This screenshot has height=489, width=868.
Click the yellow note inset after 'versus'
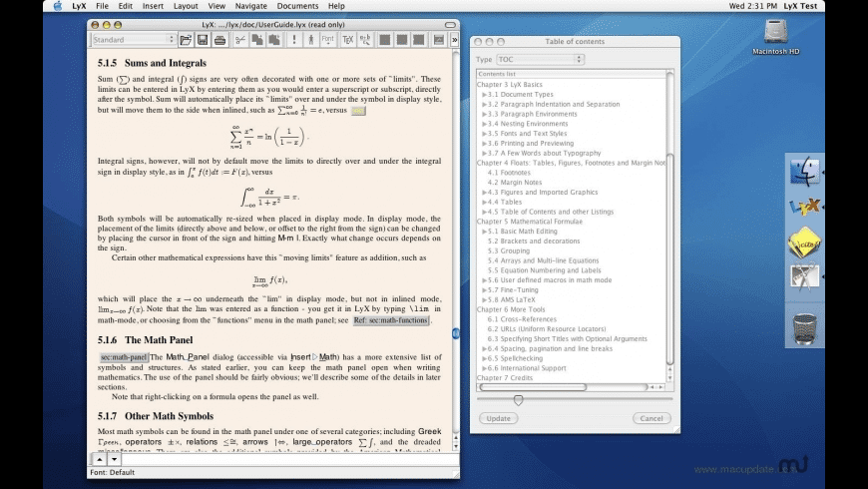click(x=358, y=111)
